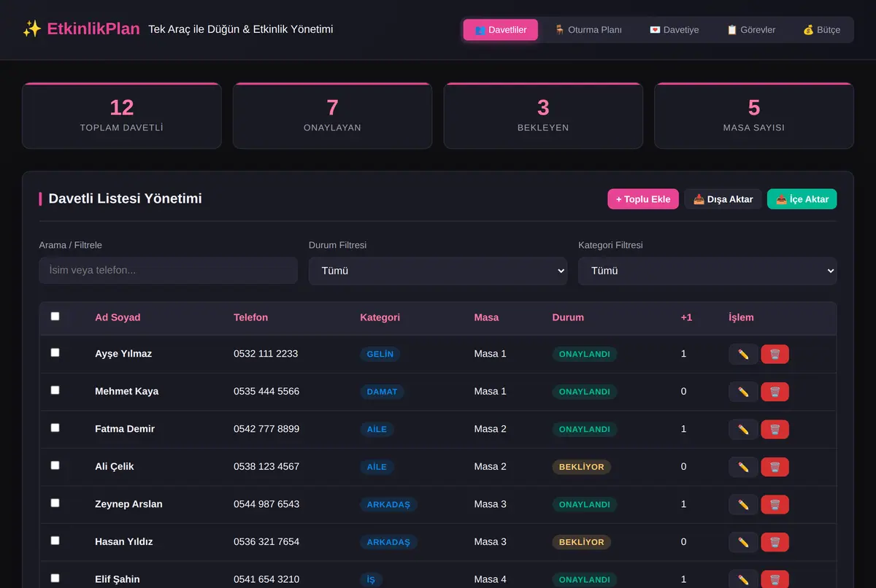This screenshot has width=876, height=588.
Task: Click the Durum column header
Action: (x=568, y=317)
